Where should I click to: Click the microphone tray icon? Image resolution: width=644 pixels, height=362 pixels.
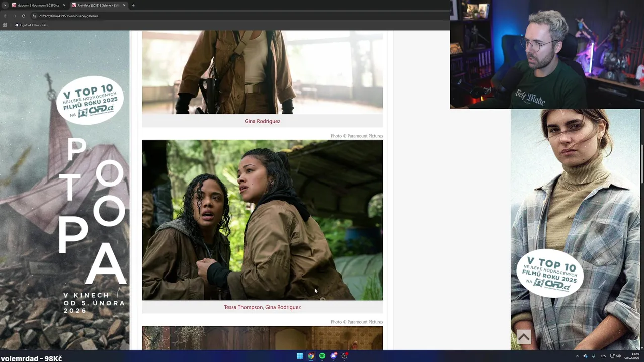[593, 356]
